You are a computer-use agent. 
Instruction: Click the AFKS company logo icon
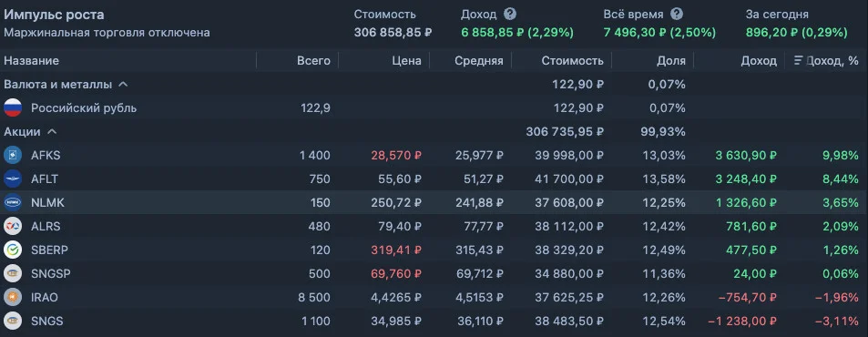tap(13, 156)
